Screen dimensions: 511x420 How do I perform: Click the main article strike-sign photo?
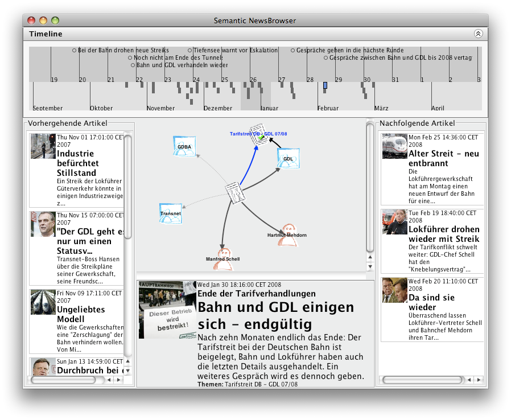pyautogui.click(x=167, y=310)
